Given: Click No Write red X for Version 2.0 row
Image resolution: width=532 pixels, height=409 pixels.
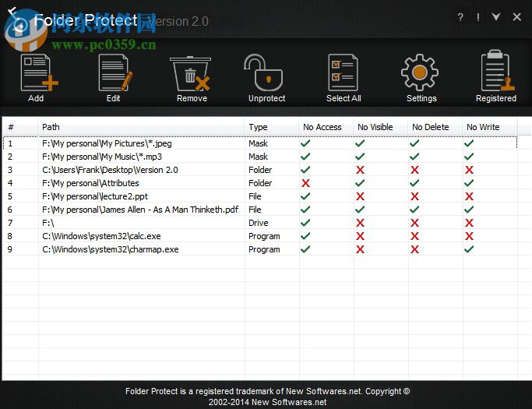Looking at the screenshot, I should (x=469, y=170).
